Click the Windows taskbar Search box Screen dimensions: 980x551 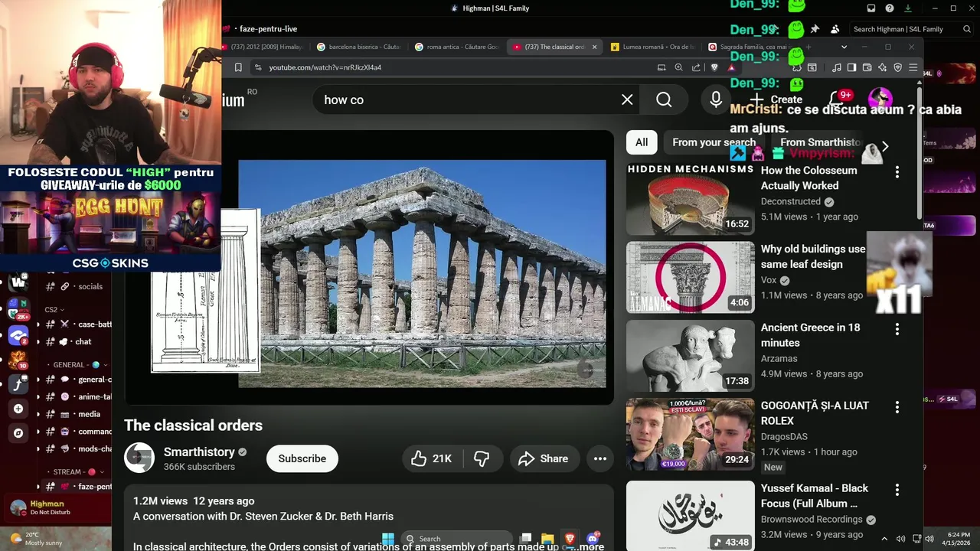pos(456,539)
